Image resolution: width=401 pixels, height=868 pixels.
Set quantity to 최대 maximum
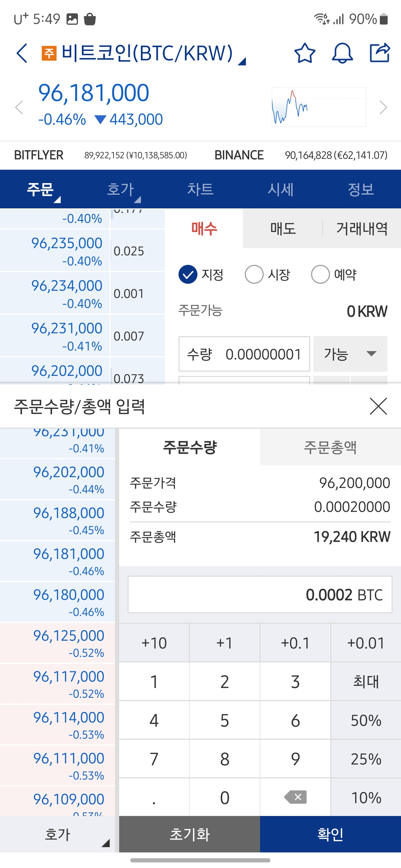click(366, 682)
